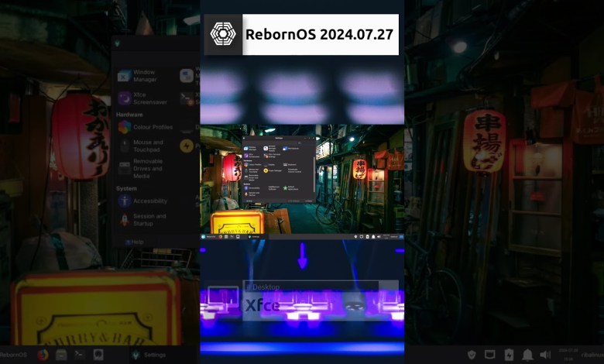Click shield tray icon on background panel

[x=472, y=355]
